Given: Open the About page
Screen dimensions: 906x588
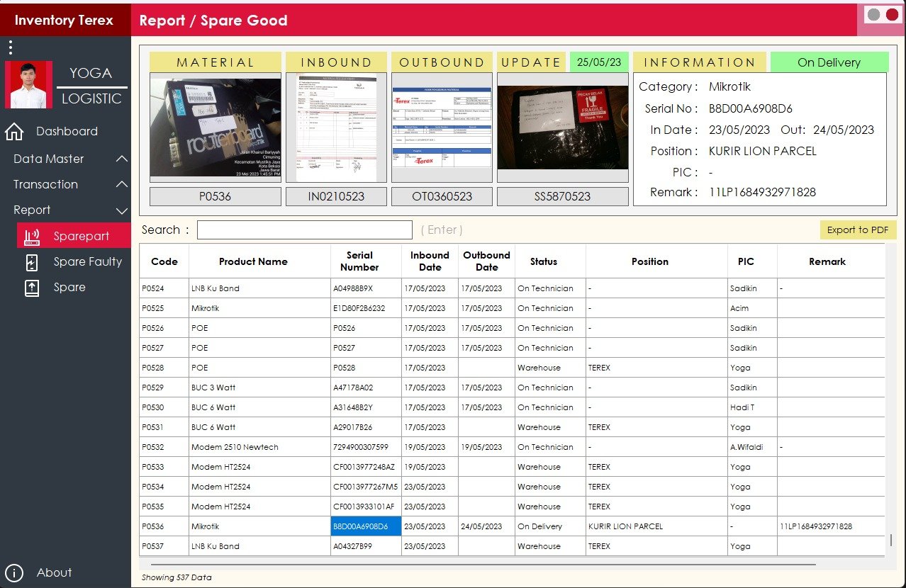Looking at the screenshot, I should point(54,572).
